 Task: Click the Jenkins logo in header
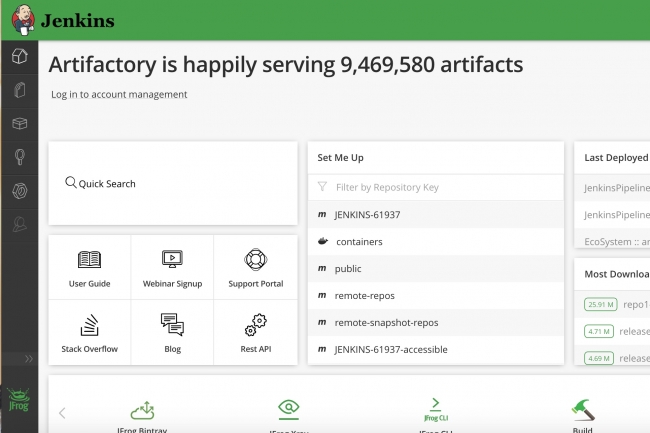tap(20, 20)
